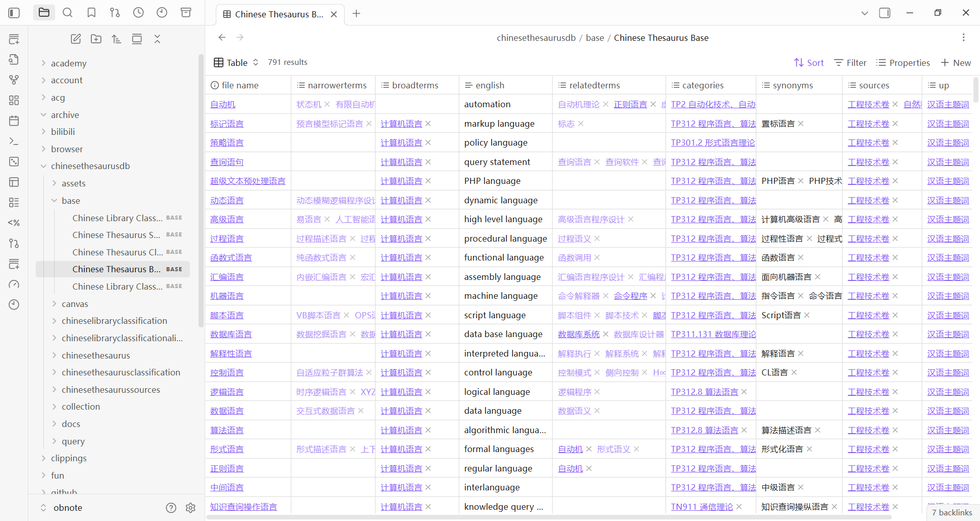The height and width of the screenshot is (521, 980).
Task: Click the new note icon
Action: click(76, 39)
